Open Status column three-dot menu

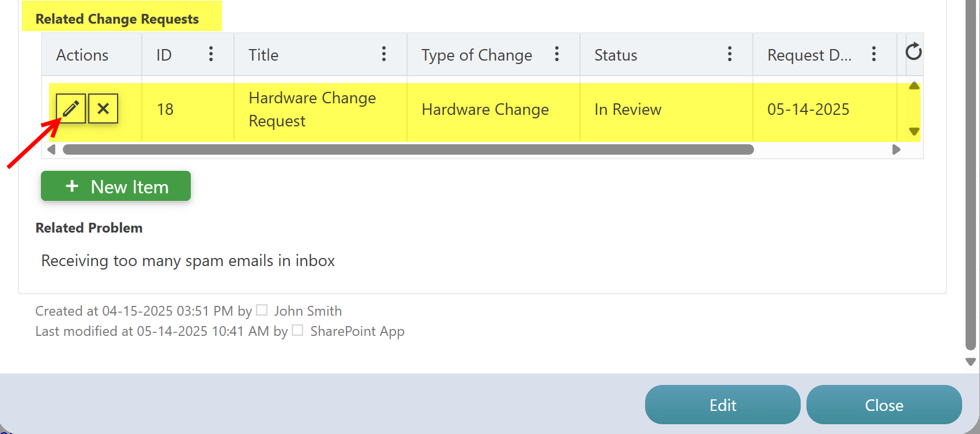tap(730, 54)
